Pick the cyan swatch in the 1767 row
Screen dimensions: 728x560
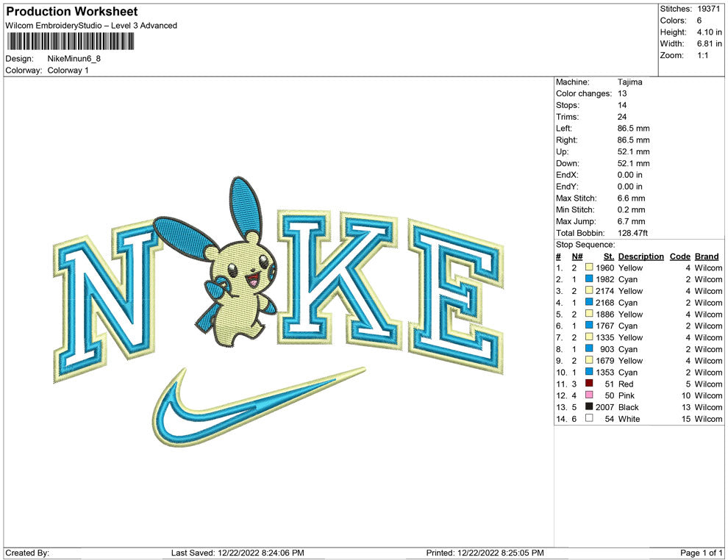pyautogui.click(x=589, y=326)
